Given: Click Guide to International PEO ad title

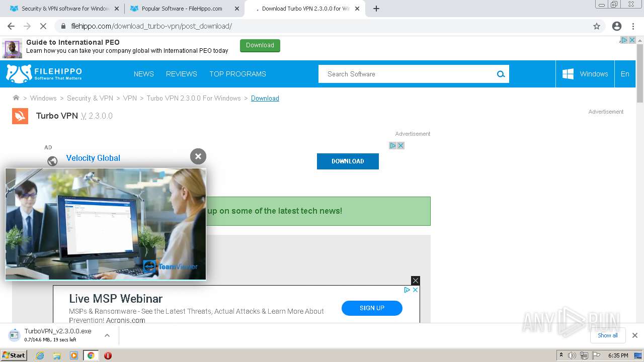Looking at the screenshot, I should click(x=73, y=42).
